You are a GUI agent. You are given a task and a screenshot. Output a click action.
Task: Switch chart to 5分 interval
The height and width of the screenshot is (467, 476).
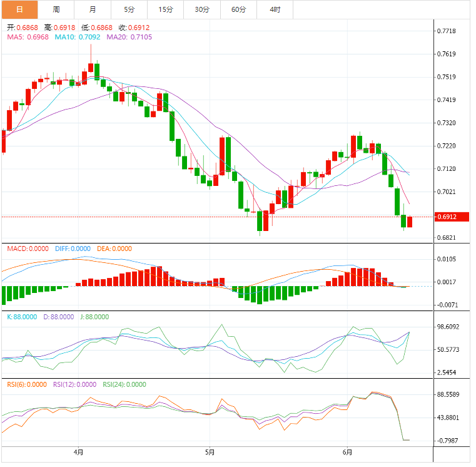pyautogui.click(x=129, y=9)
